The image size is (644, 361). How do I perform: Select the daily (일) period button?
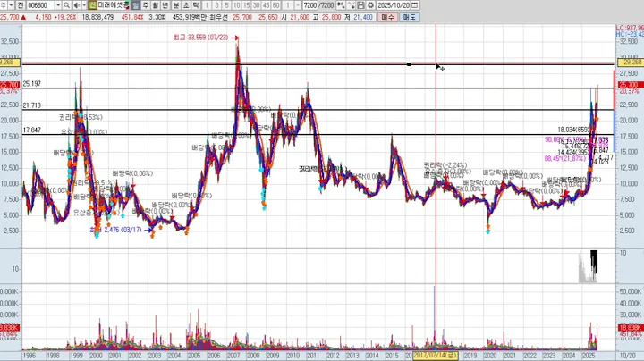coord(136,5)
